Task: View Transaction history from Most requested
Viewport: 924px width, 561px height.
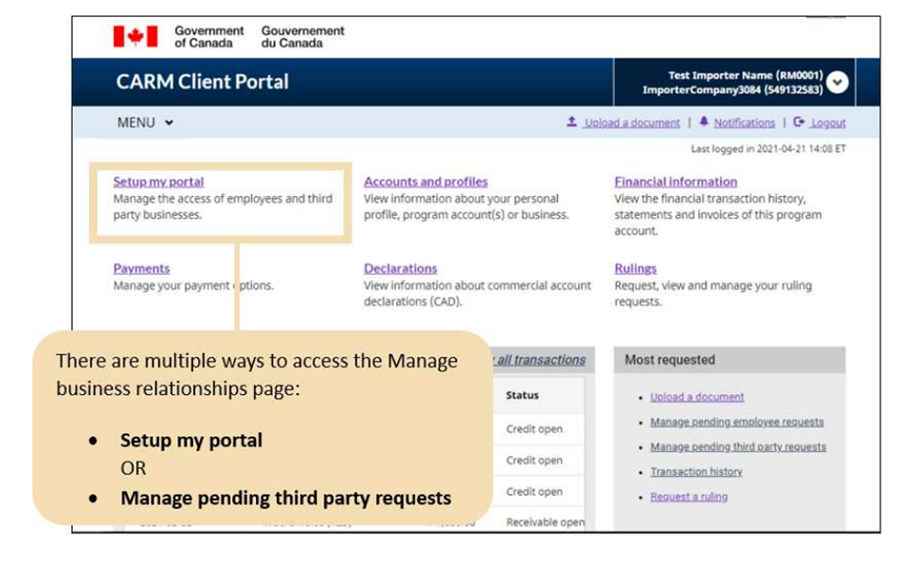Action: (x=696, y=472)
